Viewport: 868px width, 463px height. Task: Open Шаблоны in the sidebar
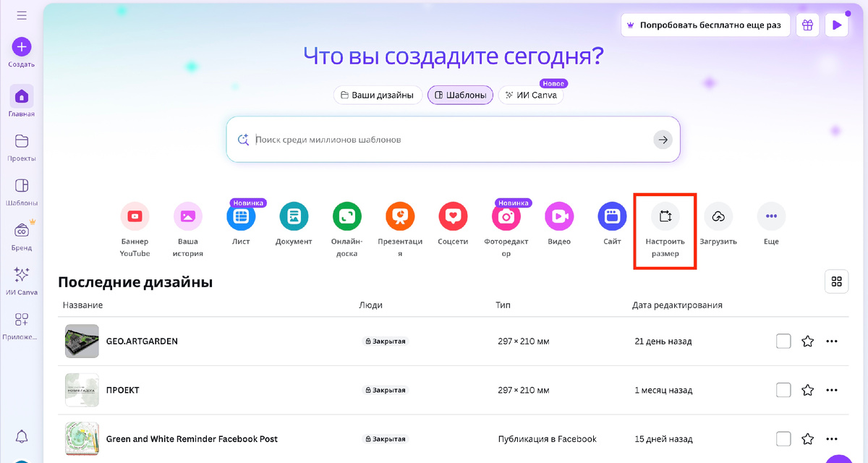[x=22, y=191]
